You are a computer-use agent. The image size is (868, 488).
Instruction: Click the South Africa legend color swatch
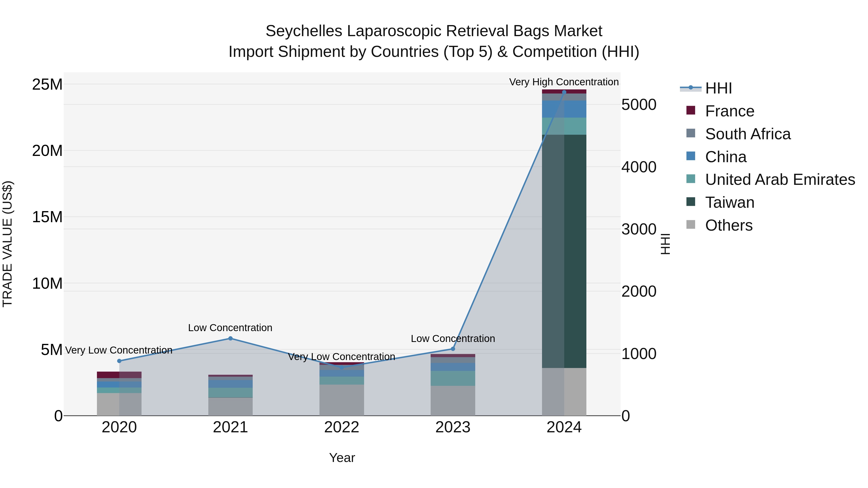point(691,133)
